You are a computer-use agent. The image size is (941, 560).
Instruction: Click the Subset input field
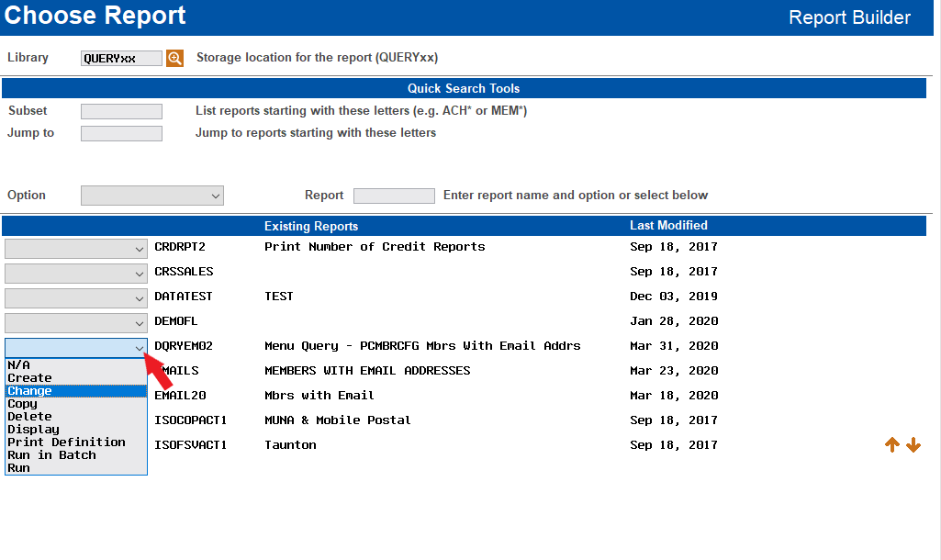(x=121, y=111)
